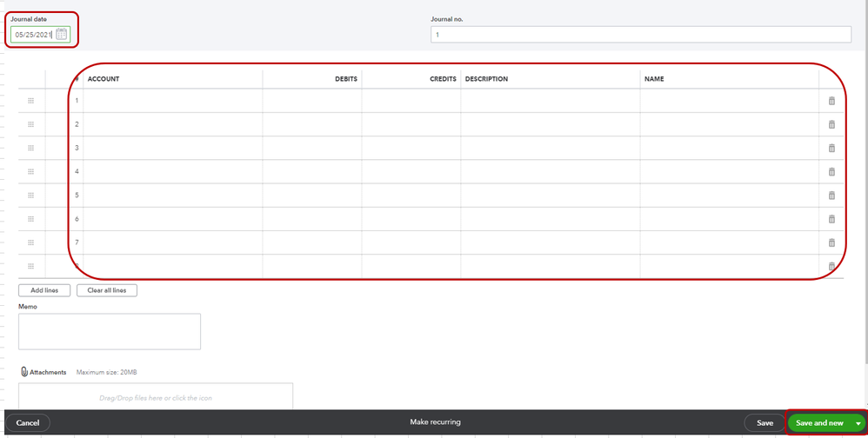Select the Description cell in row 1
Screen dimensions: 868x438
tap(551, 101)
